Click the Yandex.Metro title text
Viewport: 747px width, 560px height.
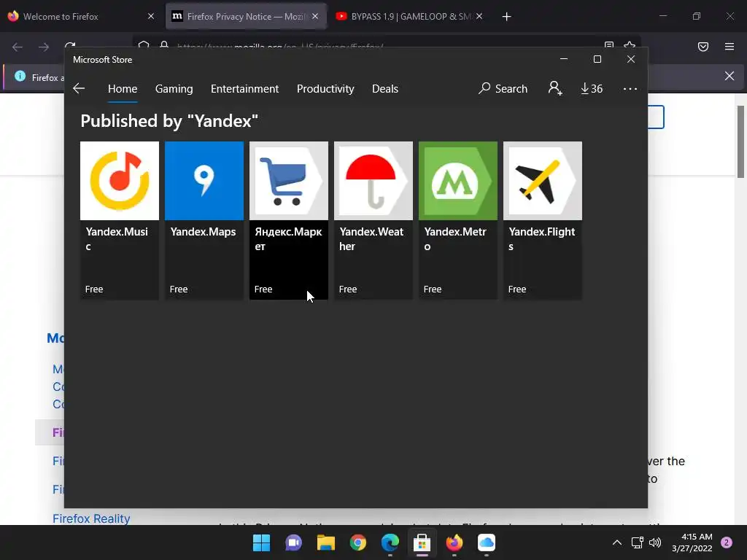[455, 239]
